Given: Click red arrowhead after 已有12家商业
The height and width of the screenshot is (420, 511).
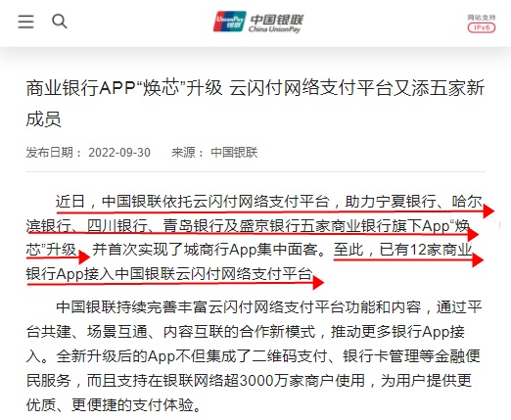Looking at the screenshot, I should tap(478, 260).
